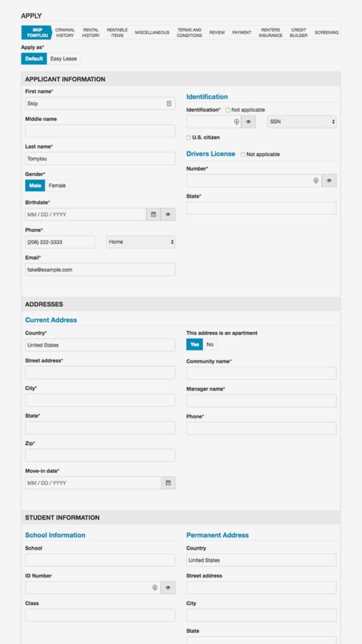Viewport: 362px width, 644px height.
Task: Click key icon inside Drivers License Number field
Action: [x=315, y=180]
